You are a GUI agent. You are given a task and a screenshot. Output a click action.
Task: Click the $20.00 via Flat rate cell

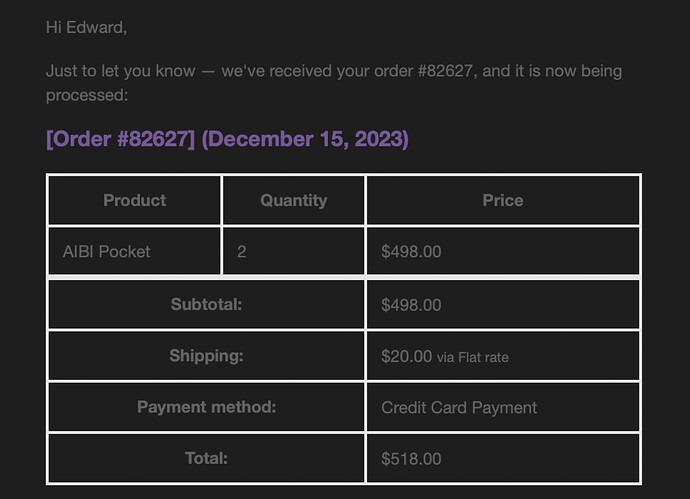pyautogui.click(x=503, y=356)
